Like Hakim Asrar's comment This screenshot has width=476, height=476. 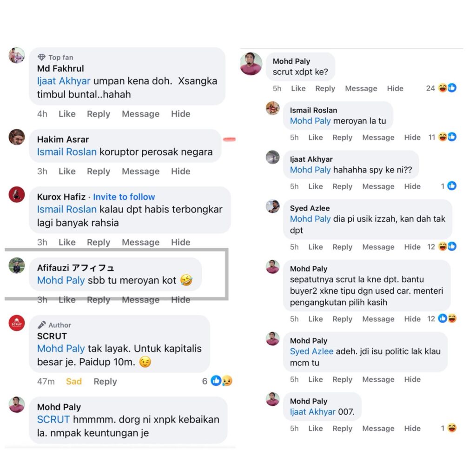[x=67, y=171]
